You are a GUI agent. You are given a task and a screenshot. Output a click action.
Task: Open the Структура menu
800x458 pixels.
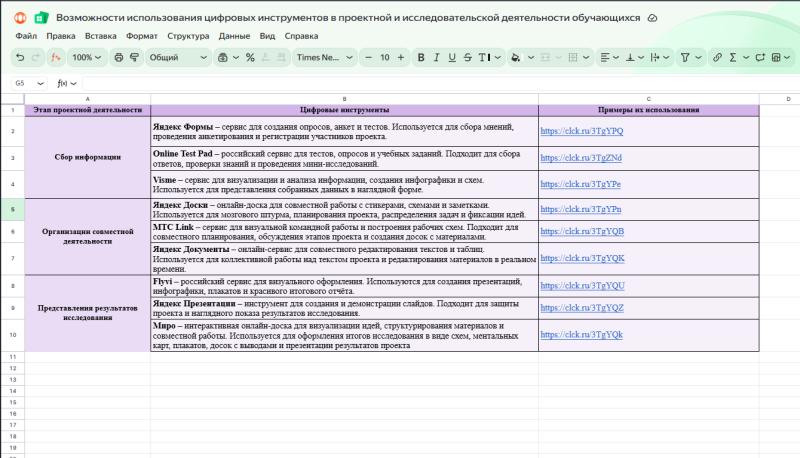click(x=188, y=36)
